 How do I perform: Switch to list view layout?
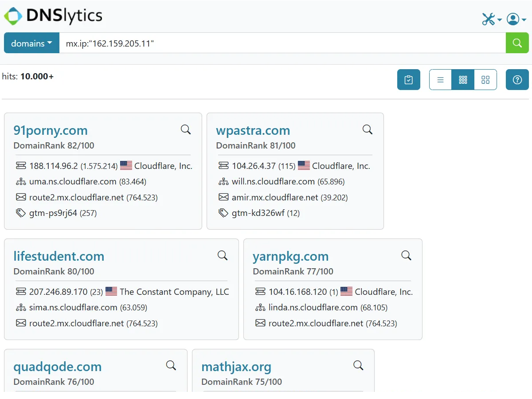(440, 80)
